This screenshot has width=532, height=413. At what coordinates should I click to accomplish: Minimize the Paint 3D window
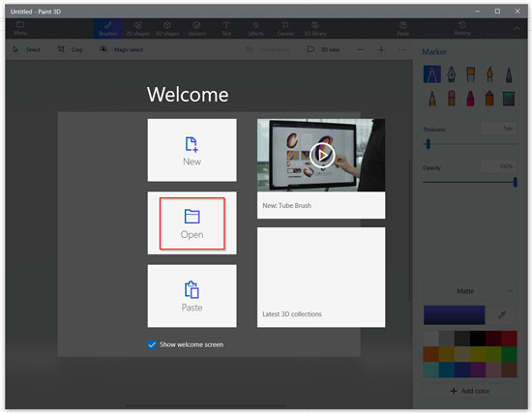[x=478, y=12]
